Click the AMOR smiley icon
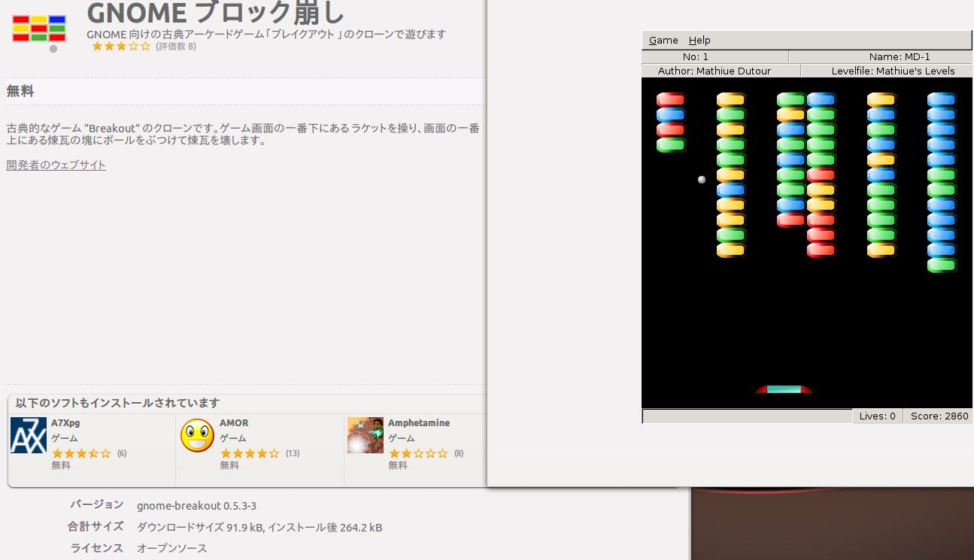The height and width of the screenshot is (560, 974). pos(197,435)
